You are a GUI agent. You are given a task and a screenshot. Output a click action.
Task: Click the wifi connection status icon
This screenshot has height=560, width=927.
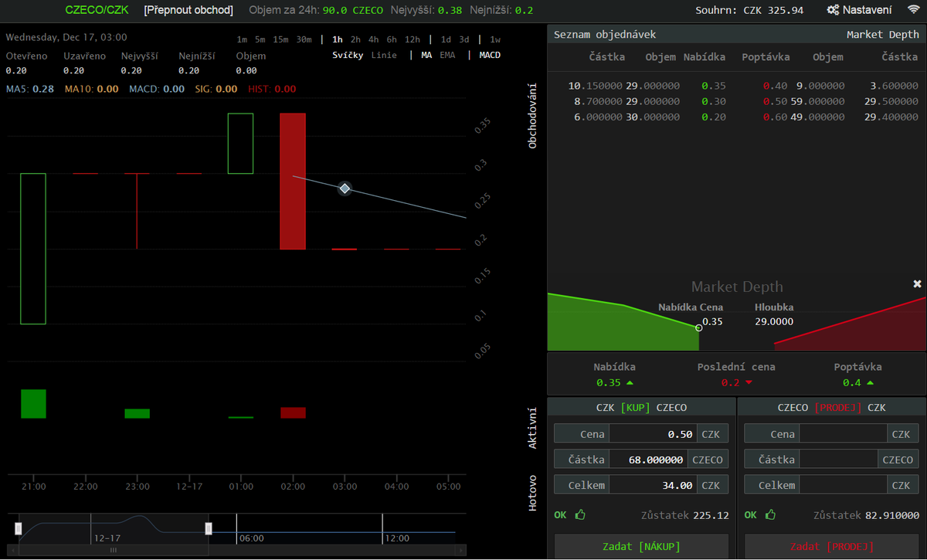[x=913, y=10]
